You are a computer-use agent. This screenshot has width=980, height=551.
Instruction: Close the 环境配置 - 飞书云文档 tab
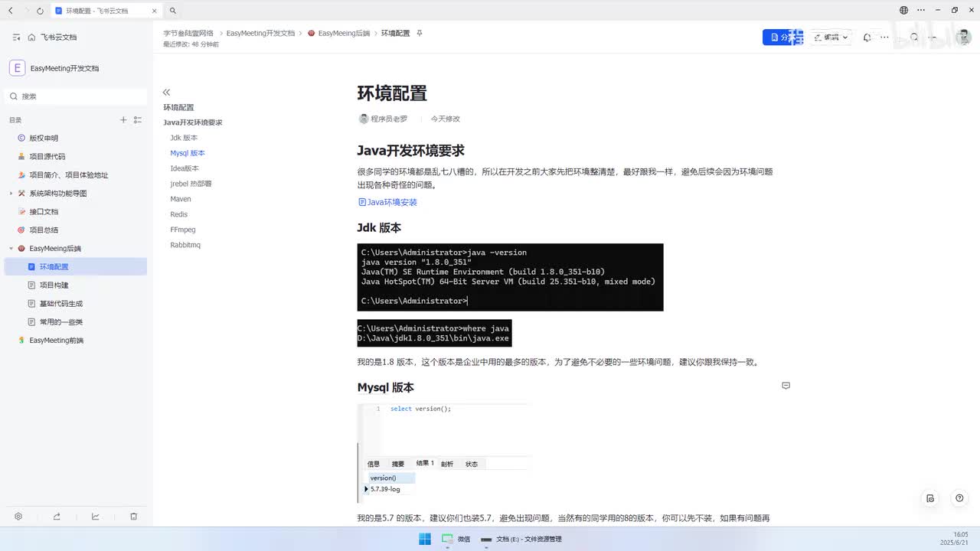pos(154,11)
